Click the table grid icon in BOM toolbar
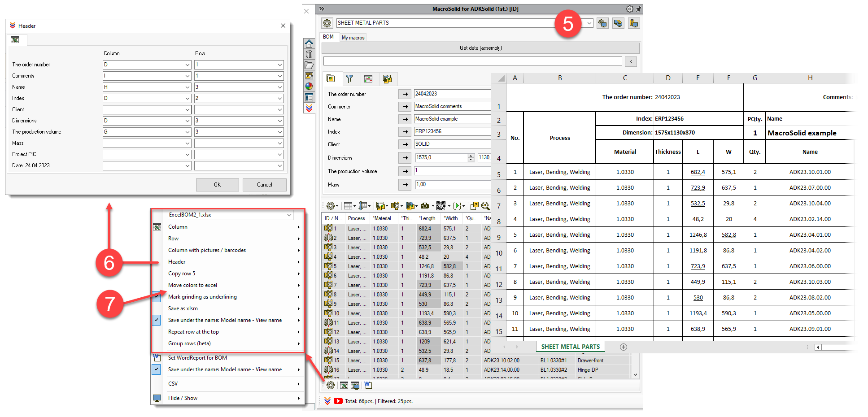This screenshot has height=417, width=868. [x=348, y=206]
